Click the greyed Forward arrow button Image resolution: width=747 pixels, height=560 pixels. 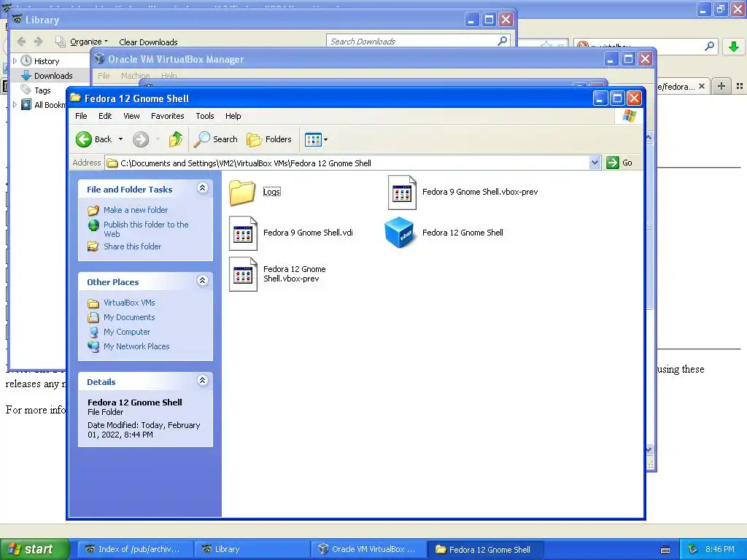[141, 139]
